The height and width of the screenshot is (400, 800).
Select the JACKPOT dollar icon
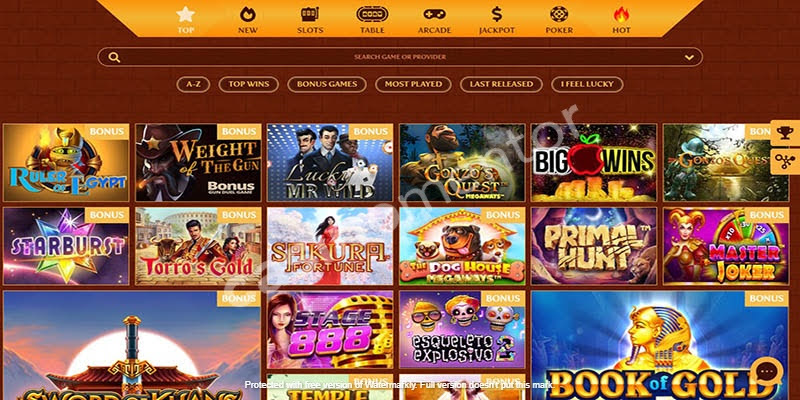[497, 14]
